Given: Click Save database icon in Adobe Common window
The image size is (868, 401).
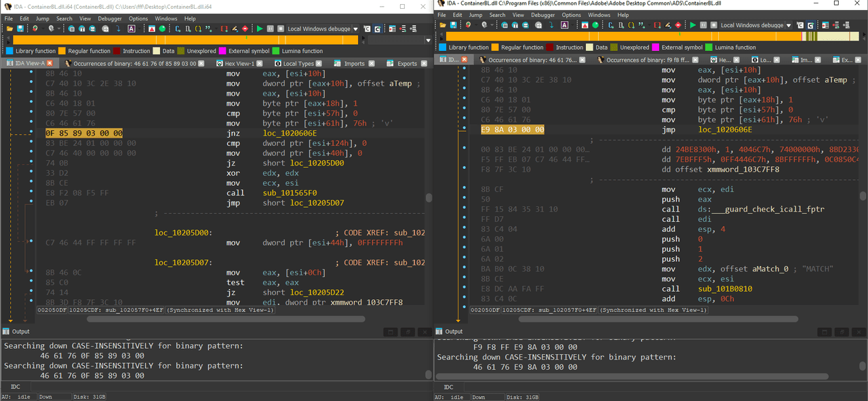Looking at the screenshot, I should click(454, 25).
